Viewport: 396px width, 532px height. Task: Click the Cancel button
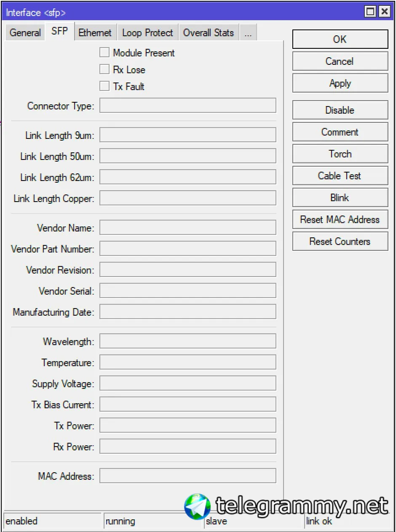[340, 61]
